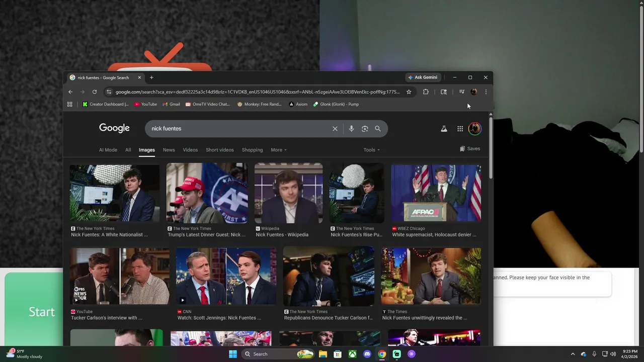Open a new browser tab
The width and height of the screenshot is (644, 362).
151,77
